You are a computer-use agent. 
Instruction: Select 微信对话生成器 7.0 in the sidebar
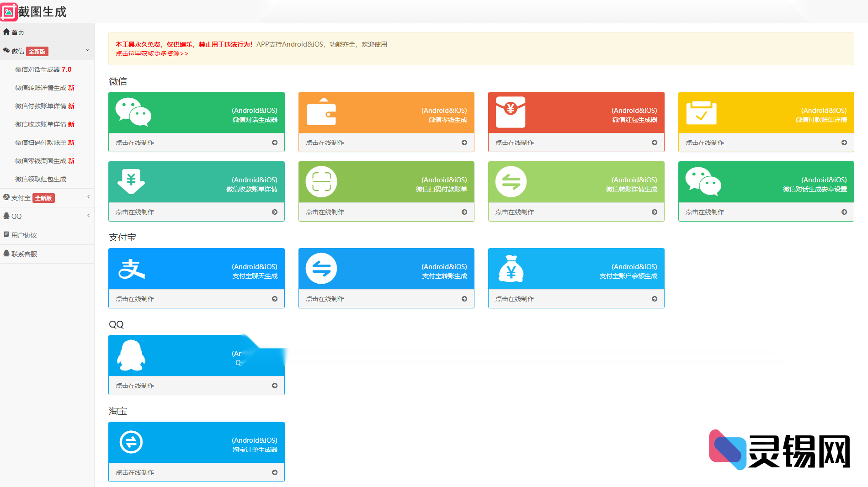coord(43,69)
